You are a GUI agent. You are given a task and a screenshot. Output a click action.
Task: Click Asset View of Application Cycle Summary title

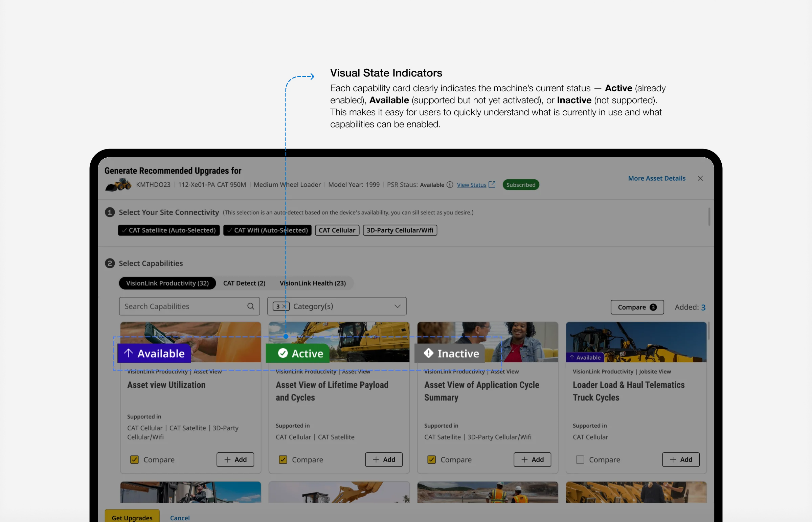pyautogui.click(x=481, y=391)
